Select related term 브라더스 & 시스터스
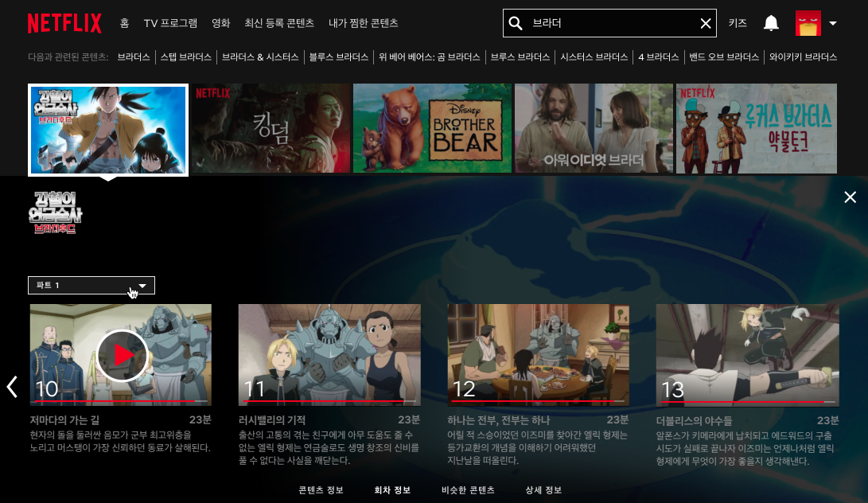 click(260, 57)
